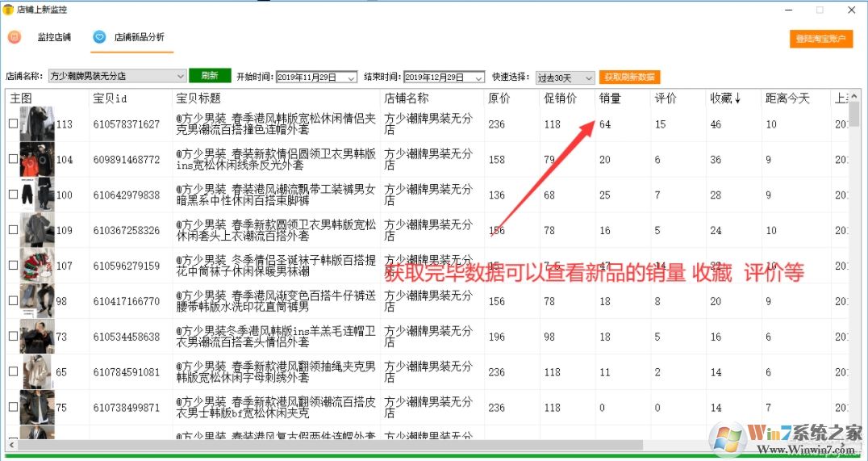Switch to the 店铺新品分析 tab
The height and width of the screenshot is (461, 868).
tap(139, 37)
